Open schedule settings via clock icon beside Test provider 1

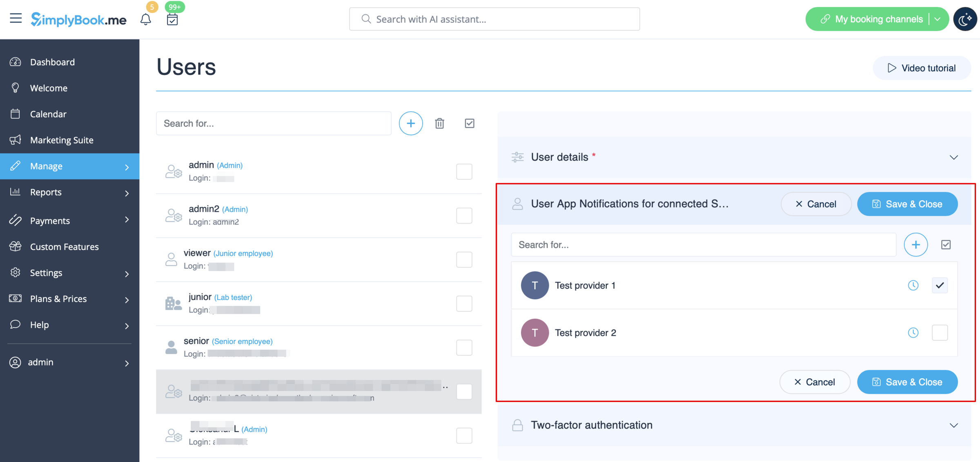click(x=913, y=285)
